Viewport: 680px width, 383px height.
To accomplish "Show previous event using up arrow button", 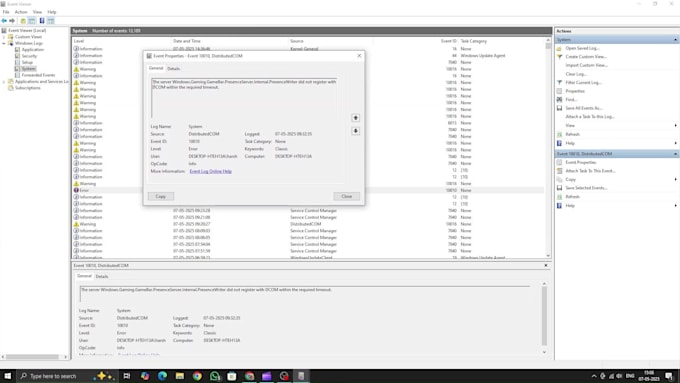I will click(x=356, y=118).
